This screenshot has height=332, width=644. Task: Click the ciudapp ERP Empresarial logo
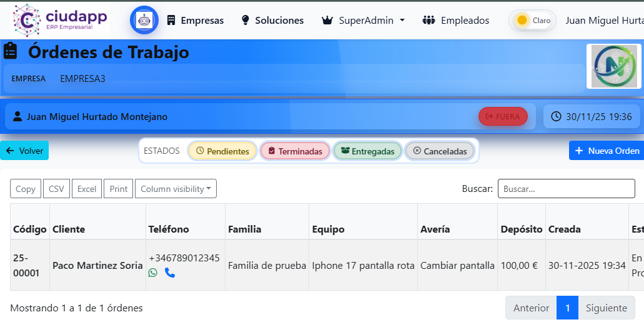(60, 20)
